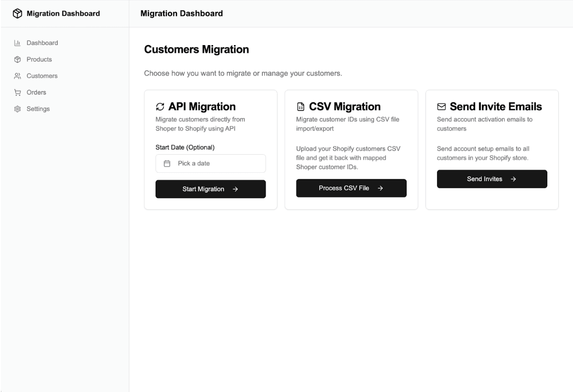573x392 pixels.
Task: Click the Orders shopping cart icon
Action: click(18, 93)
